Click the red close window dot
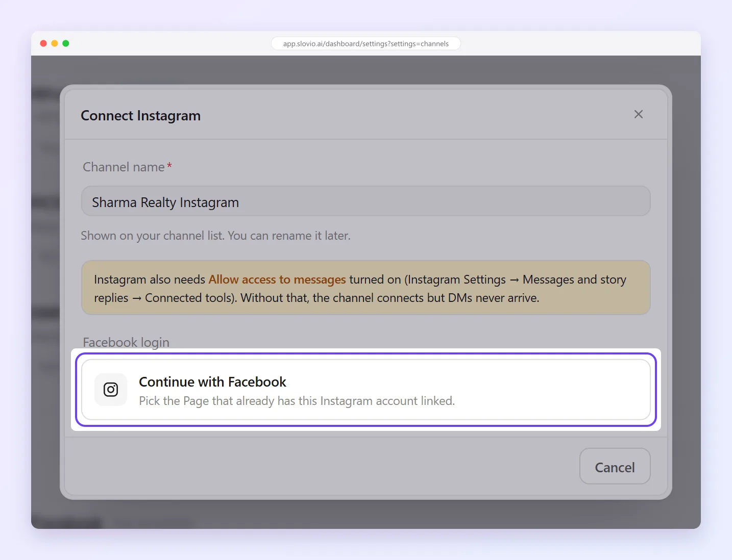Viewport: 732px width, 560px height. click(43, 43)
